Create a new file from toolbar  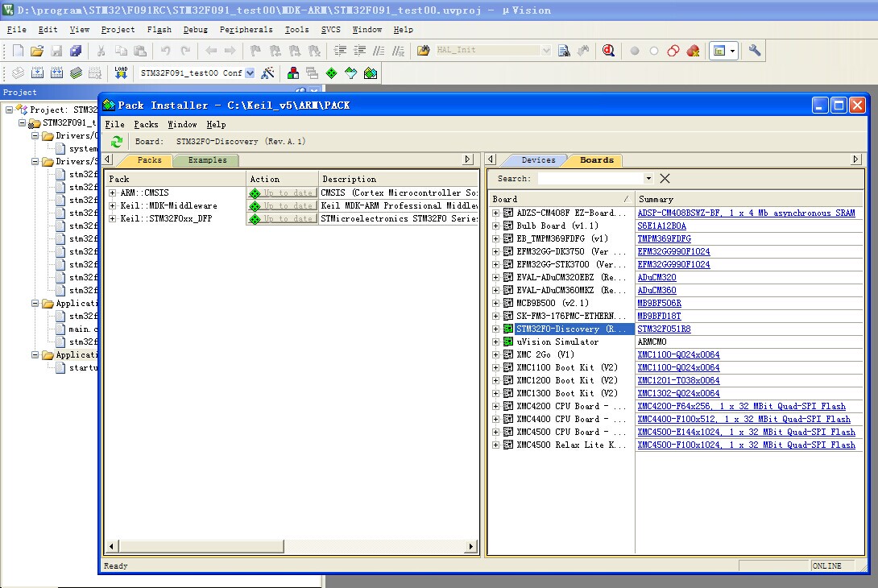tap(18, 51)
